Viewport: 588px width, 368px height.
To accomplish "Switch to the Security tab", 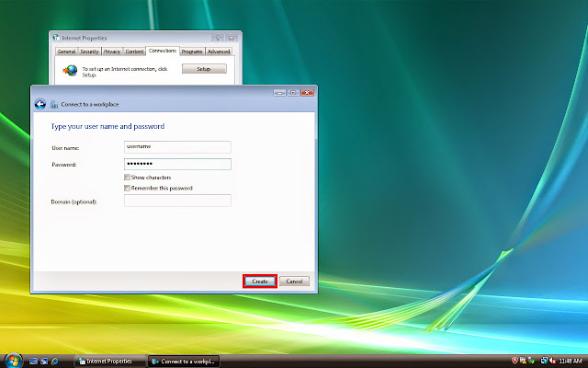I will [89, 52].
